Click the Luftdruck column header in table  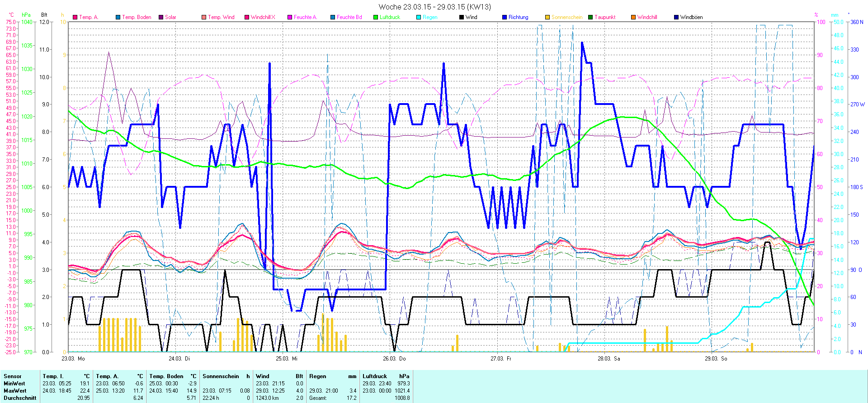[375, 376]
